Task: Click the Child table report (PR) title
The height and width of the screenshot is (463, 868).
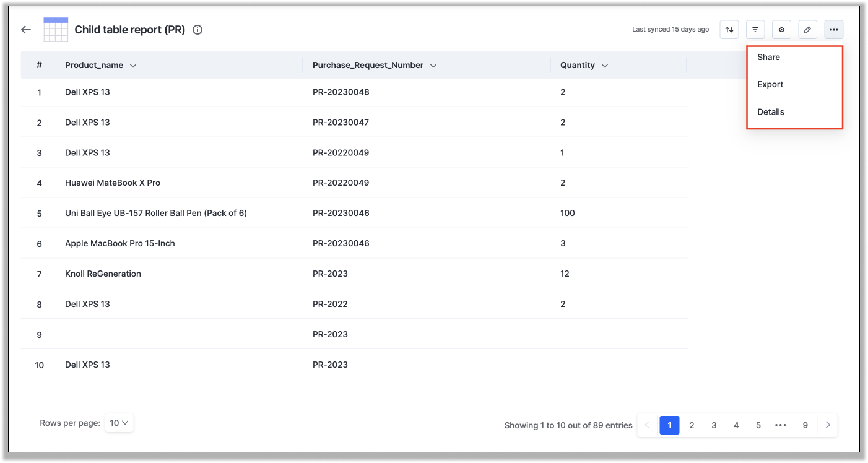Action: (x=130, y=30)
